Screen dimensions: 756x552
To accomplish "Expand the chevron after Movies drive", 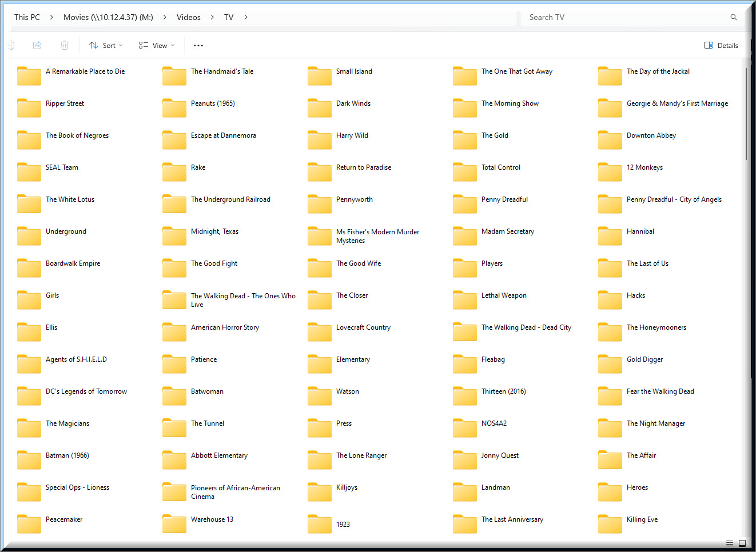I will [x=165, y=17].
